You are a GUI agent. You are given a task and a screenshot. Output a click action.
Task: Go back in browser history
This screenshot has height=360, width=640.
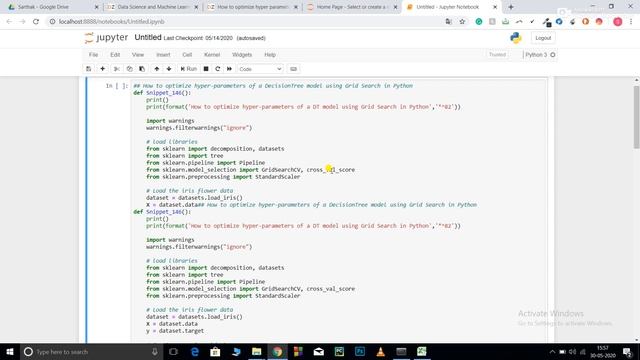tap(9, 22)
